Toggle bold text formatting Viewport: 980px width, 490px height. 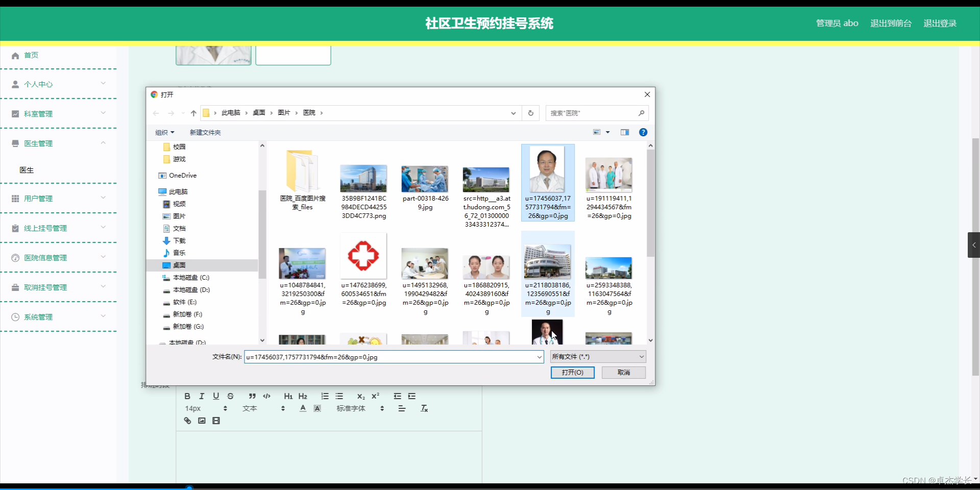click(187, 396)
